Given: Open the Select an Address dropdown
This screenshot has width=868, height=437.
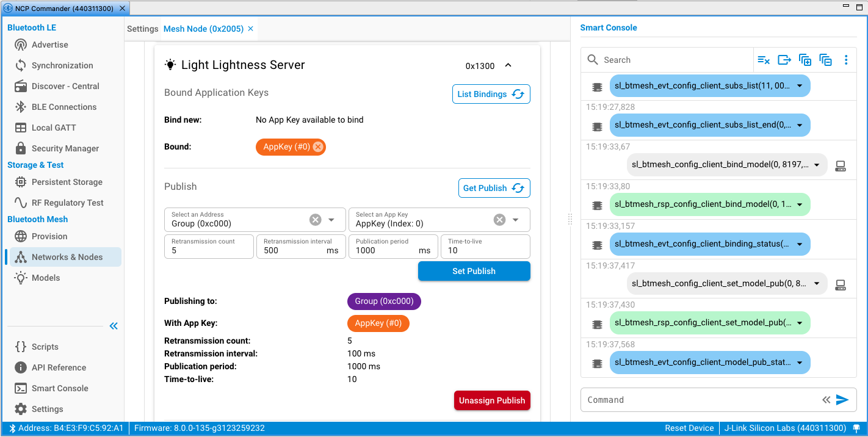Looking at the screenshot, I should [331, 220].
